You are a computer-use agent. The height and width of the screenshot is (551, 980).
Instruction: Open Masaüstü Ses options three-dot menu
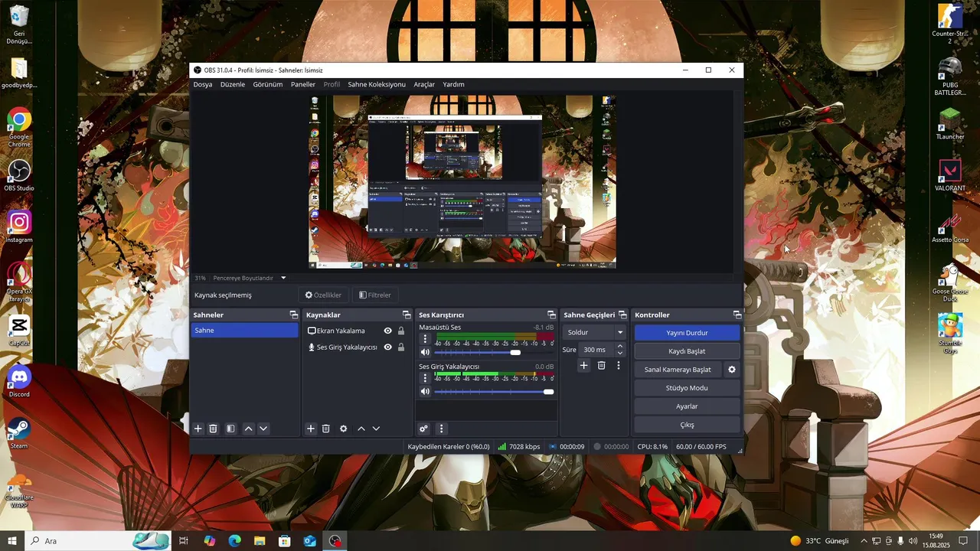coord(425,339)
